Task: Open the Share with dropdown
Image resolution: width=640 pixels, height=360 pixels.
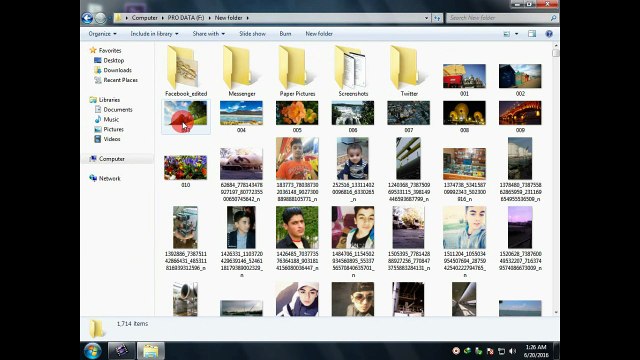Action: (x=209, y=34)
